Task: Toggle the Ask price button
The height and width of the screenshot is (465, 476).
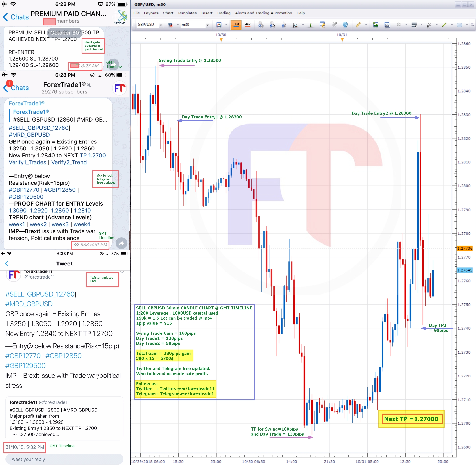Action: pyautogui.click(x=247, y=24)
